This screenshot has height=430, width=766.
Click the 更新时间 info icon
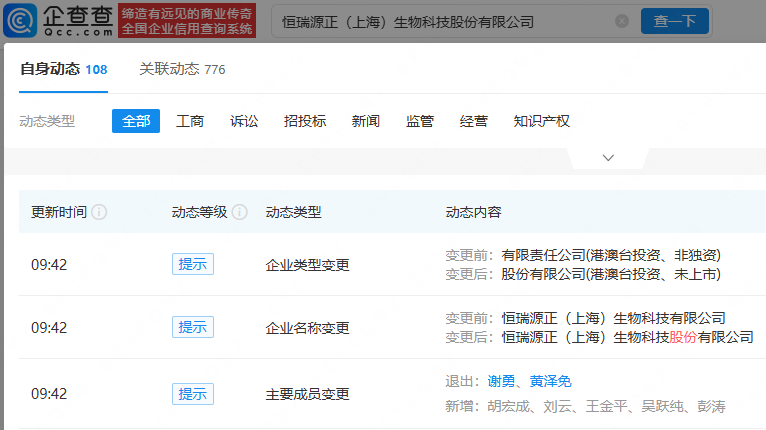pos(99,212)
